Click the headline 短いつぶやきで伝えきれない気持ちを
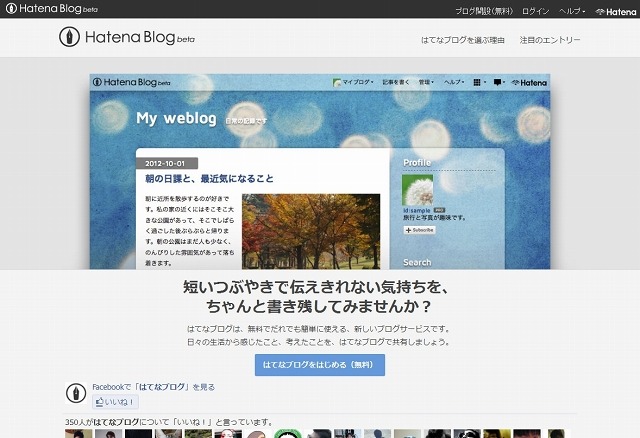The width and height of the screenshot is (640, 438). 316,288
